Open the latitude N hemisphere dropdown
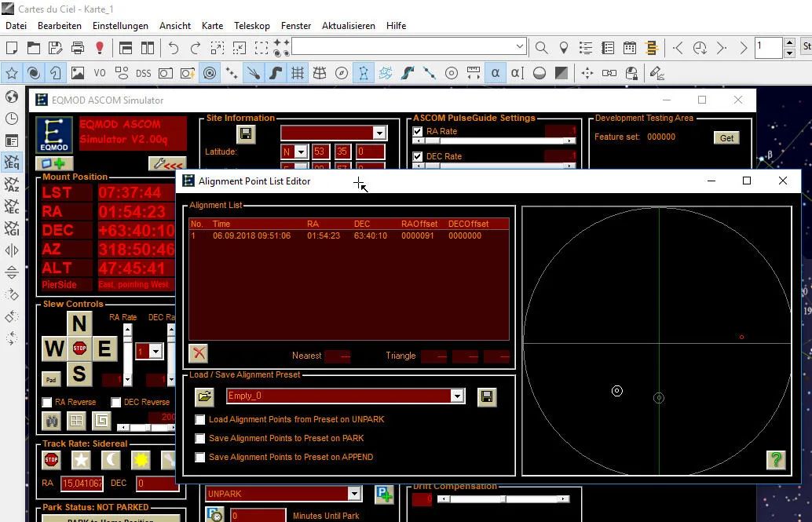This screenshot has height=522, width=812. click(301, 152)
